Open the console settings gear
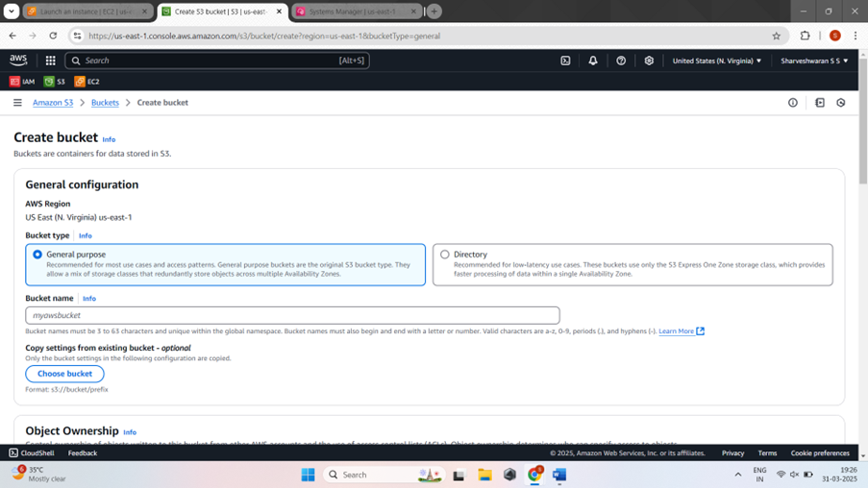Screen dimensions: 868x488 (649, 61)
